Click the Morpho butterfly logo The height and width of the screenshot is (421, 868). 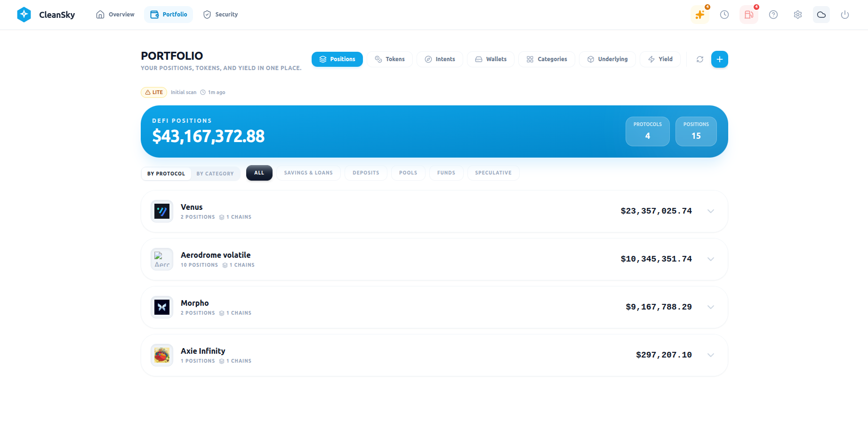(162, 308)
